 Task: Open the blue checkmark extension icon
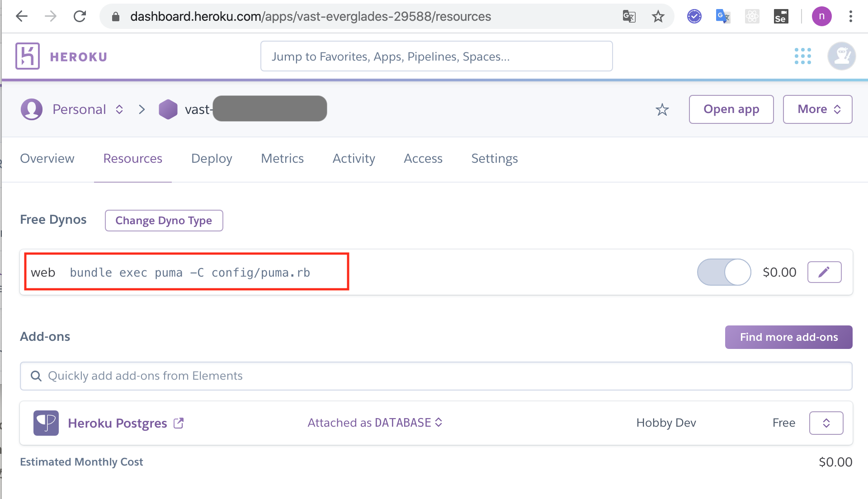click(x=694, y=17)
